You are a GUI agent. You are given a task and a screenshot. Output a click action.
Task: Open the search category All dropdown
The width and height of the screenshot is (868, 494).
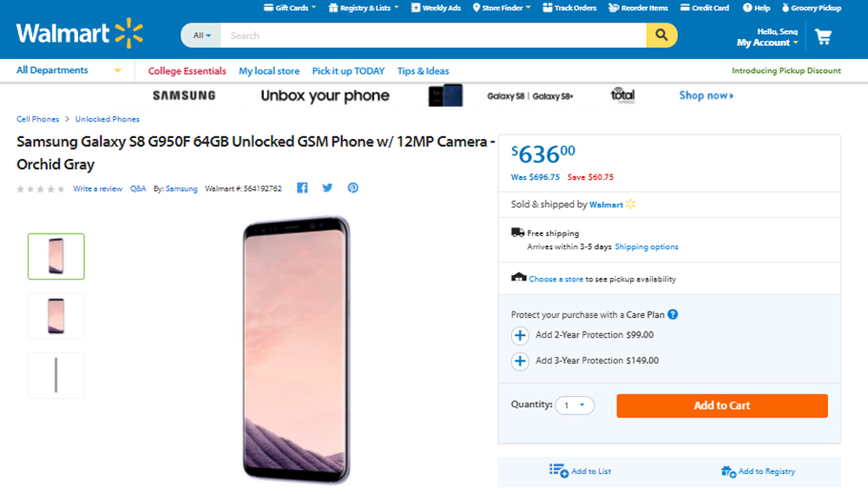pyautogui.click(x=201, y=36)
